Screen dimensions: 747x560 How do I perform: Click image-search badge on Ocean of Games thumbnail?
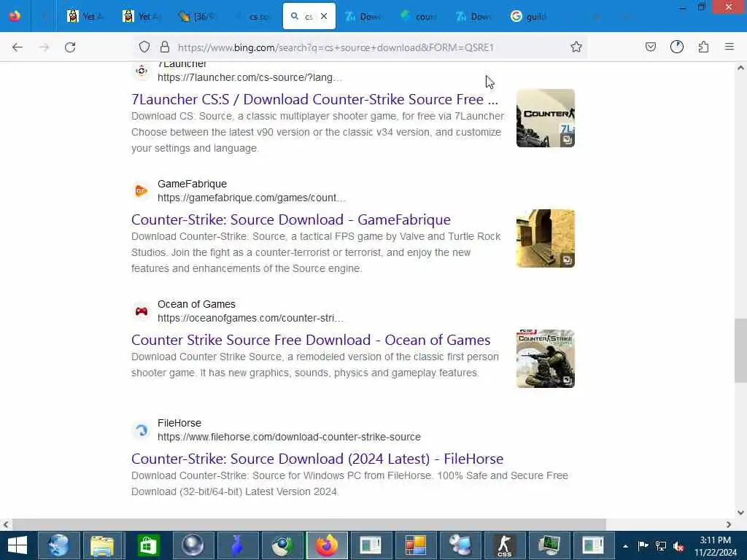pyautogui.click(x=567, y=381)
